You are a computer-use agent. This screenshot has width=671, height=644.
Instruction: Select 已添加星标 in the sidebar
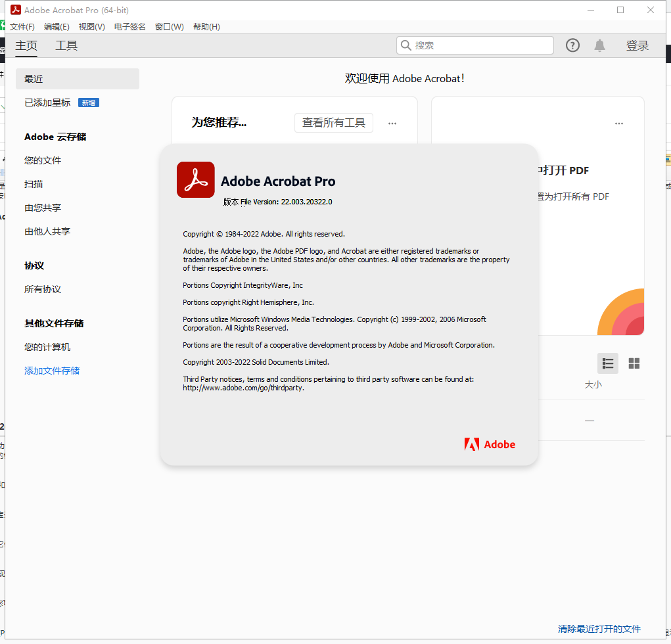[x=47, y=103]
